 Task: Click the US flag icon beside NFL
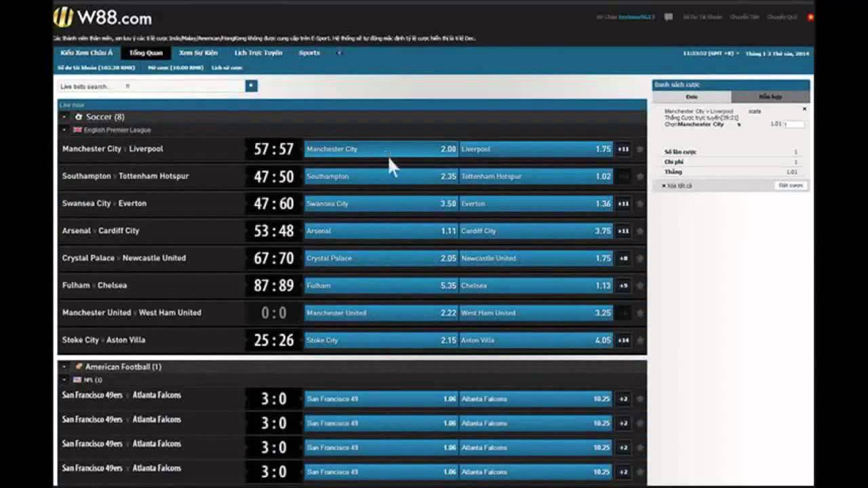77,380
